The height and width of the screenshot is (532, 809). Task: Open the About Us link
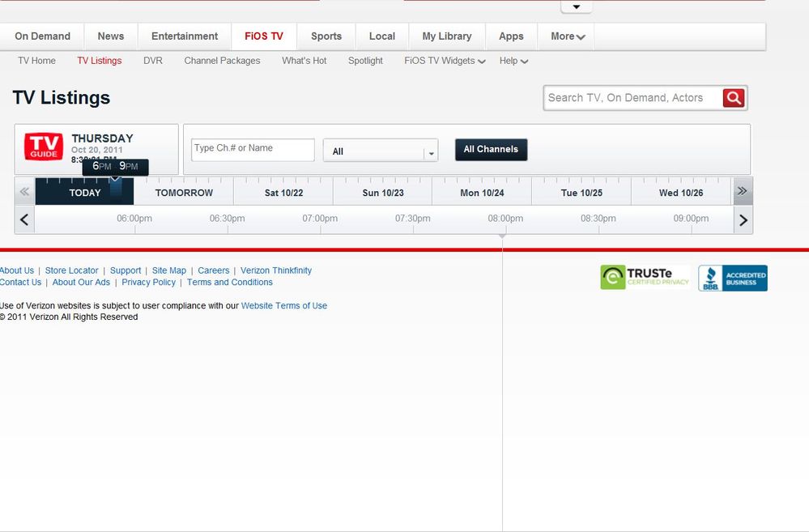(16, 270)
